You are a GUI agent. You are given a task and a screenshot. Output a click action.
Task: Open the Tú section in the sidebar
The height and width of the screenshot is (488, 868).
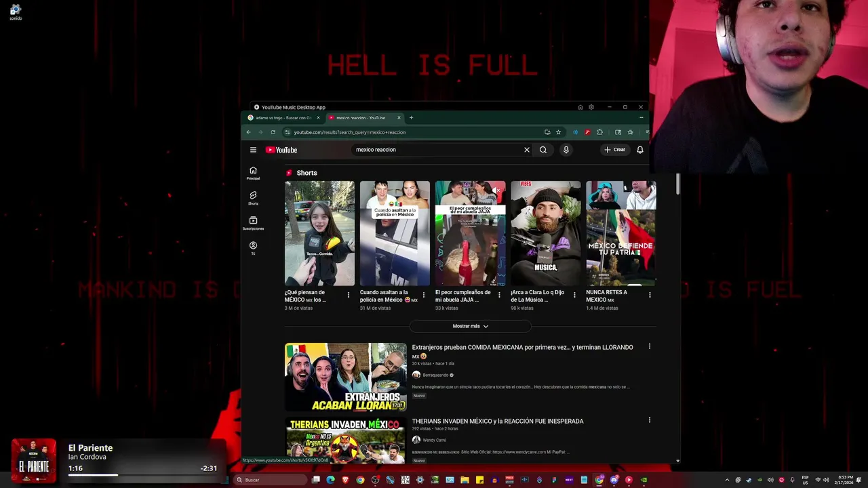click(253, 248)
